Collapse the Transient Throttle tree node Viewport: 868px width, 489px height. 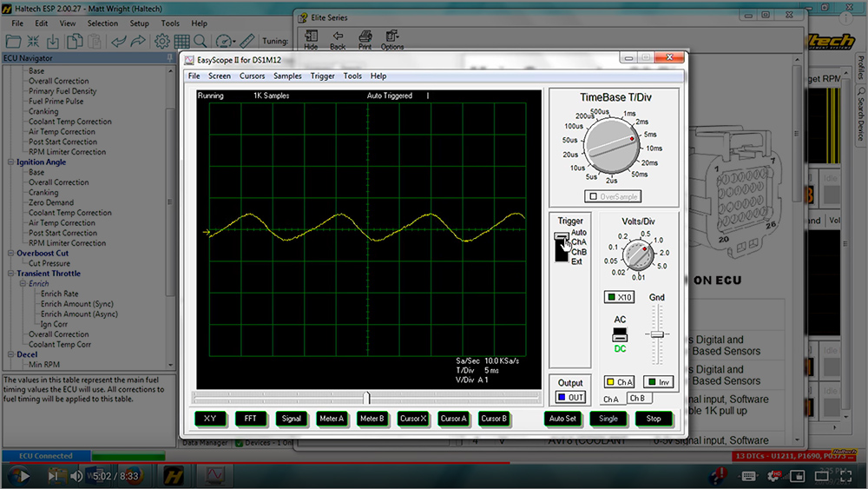(10, 273)
